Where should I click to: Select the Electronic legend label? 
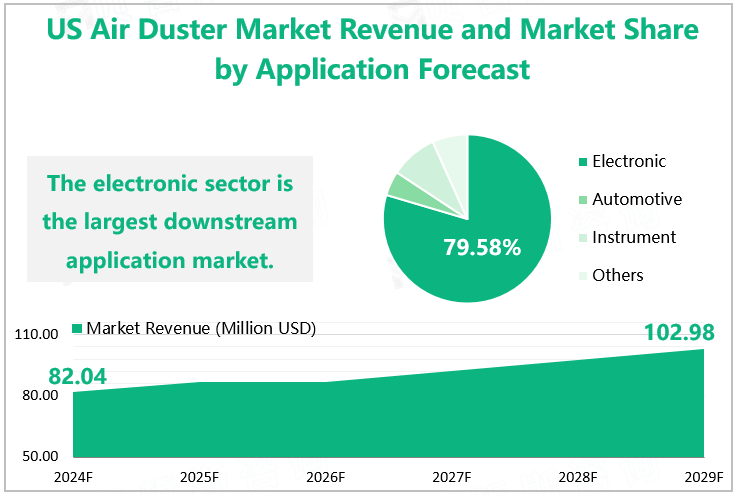click(x=629, y=161)
